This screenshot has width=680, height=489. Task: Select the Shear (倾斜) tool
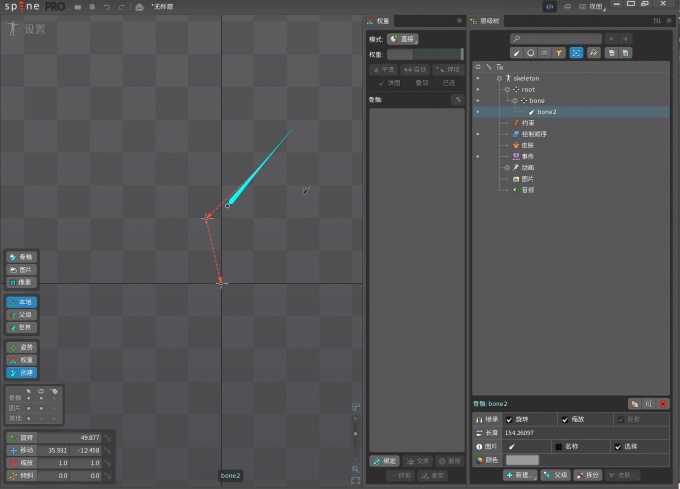pyautogui.click(x=22, y=476)
